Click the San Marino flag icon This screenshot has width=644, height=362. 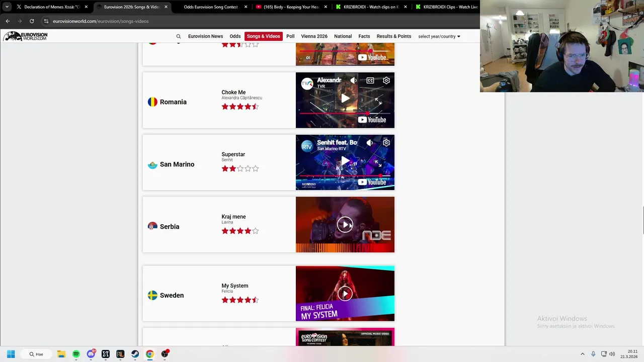click(152, 164)
